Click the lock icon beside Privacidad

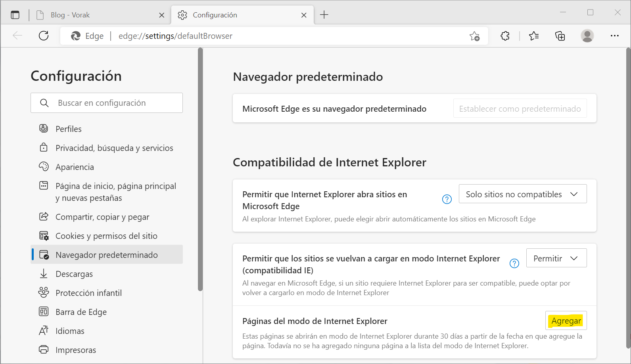point(44,147)
